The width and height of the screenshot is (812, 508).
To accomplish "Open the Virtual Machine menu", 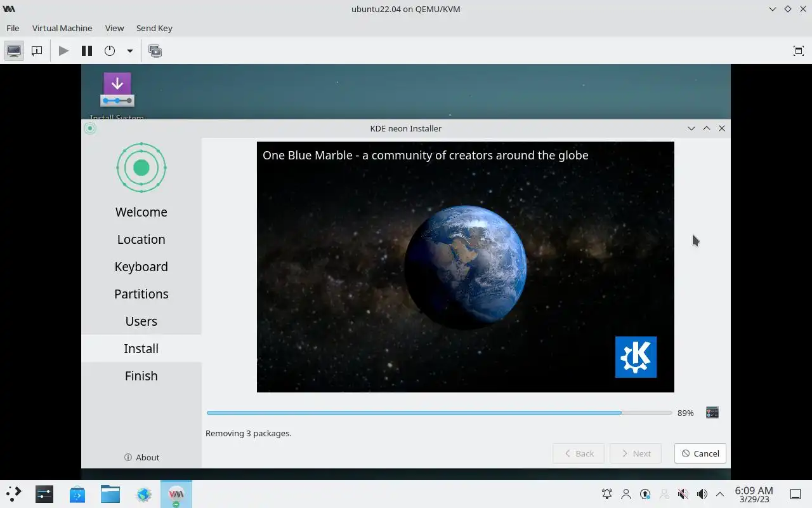I will point(62,28).
